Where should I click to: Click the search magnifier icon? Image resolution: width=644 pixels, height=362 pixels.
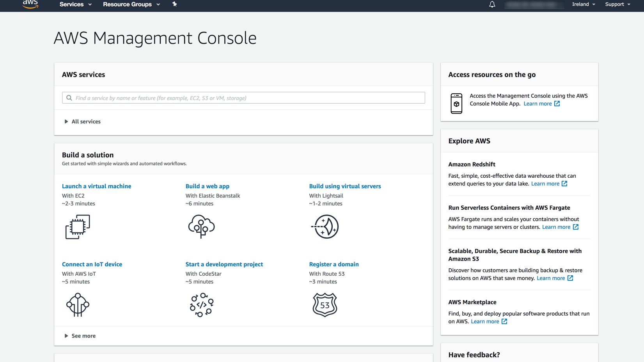pyautogui.click(x=69, y=98)
